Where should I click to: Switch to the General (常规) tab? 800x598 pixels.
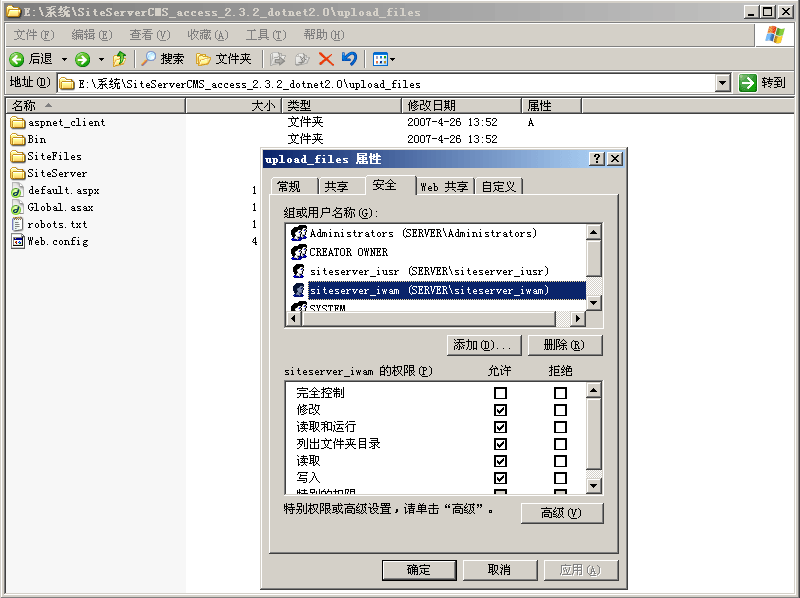click(x=294, y=186)
